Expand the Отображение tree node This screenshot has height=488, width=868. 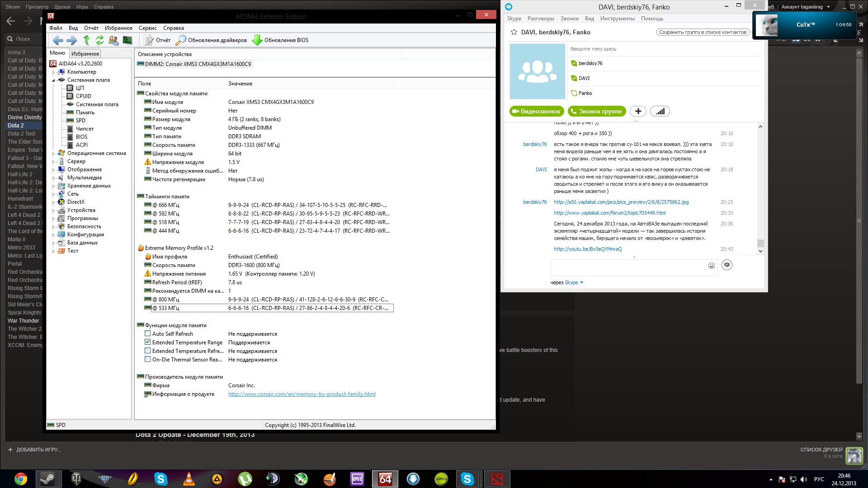click(53, 170)
